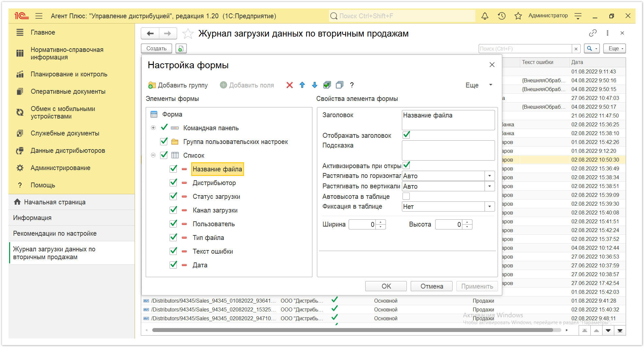Open Планирование и контроль section

pyautogui.click(x=69, y=74)
